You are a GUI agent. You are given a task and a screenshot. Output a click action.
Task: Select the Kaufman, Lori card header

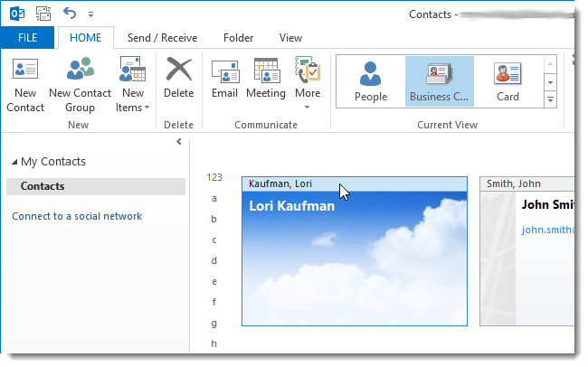click(355, 183)
